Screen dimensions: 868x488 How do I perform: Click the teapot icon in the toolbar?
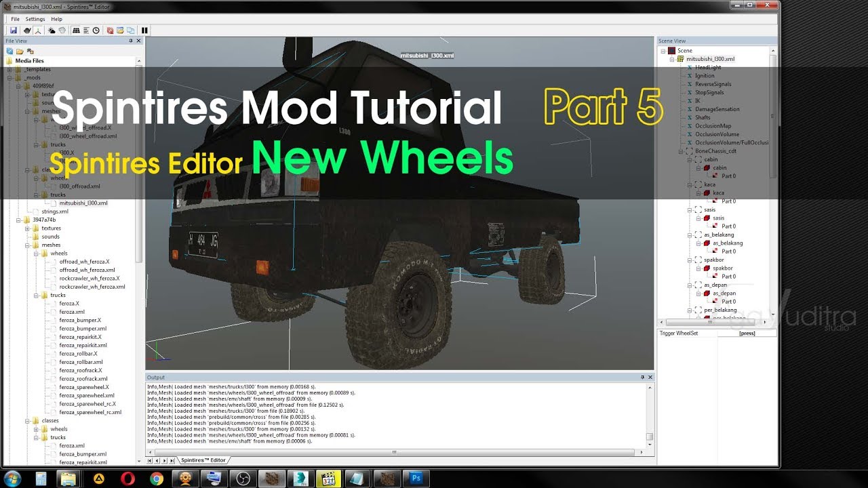(27, 30)
